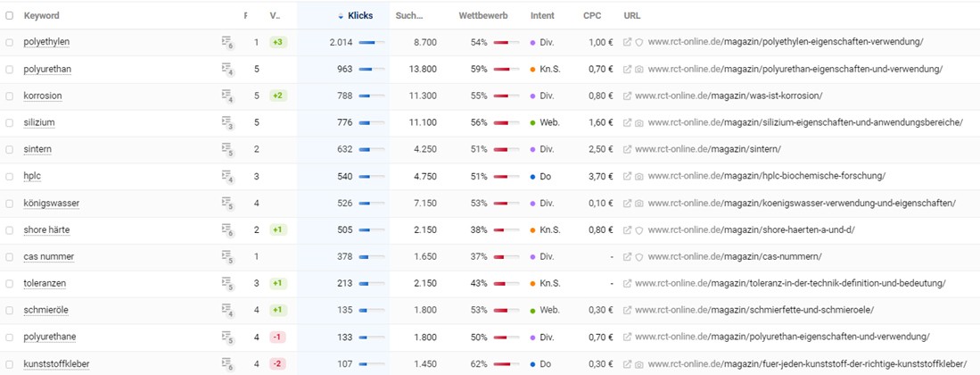Click search volume value 13.800
The height and width of the screenshot is (375, 980).
423,69
